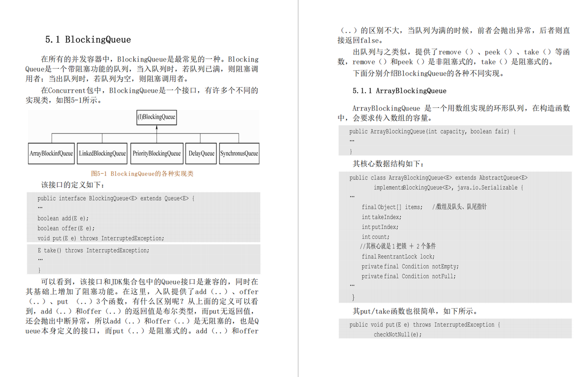Screen dimensions: 588x377
Task: Click the (I)BlockingQueue diagram box
Action: 157,117
